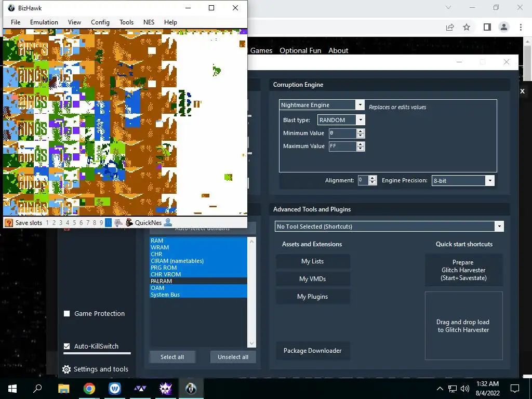Screen dimensions: 532x399
Task: Increase the Minimum Value stepper
Action: (x=361, y=130)
